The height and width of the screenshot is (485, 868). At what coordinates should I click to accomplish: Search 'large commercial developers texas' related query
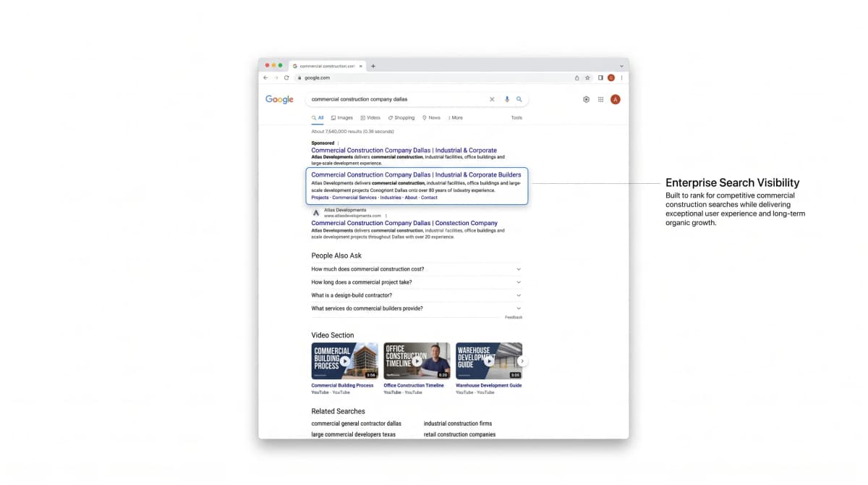point(354,434)
